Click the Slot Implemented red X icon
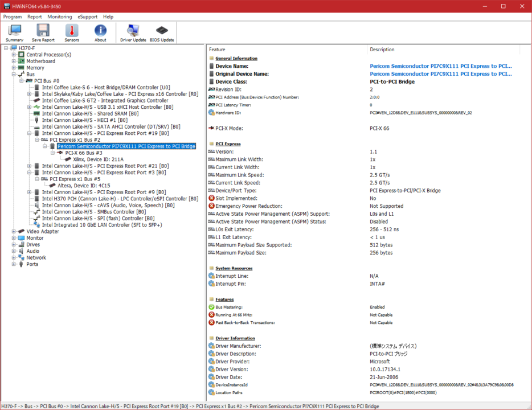Viewport: 532px width, 410px height. pos(211,198)
